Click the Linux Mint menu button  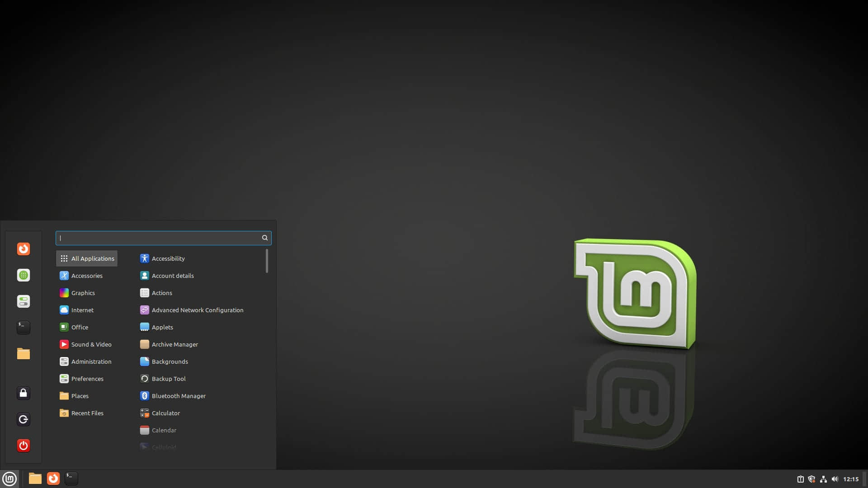[x=9, y=479]
